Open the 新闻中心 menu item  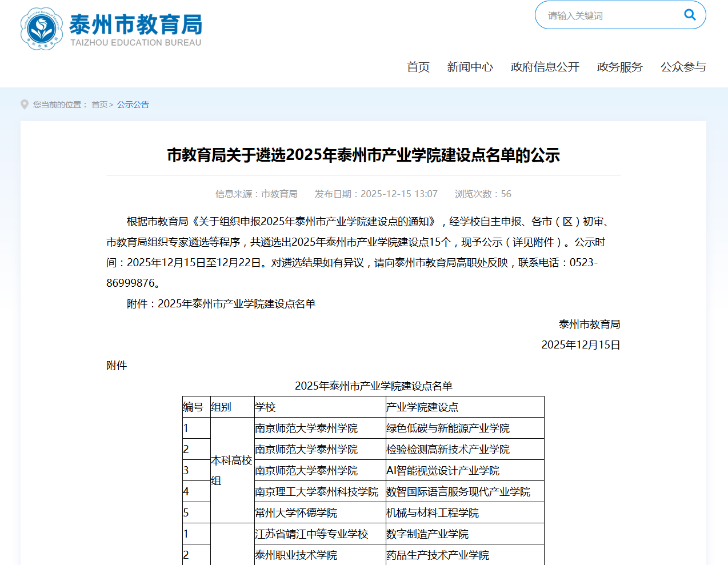[470, 67]
